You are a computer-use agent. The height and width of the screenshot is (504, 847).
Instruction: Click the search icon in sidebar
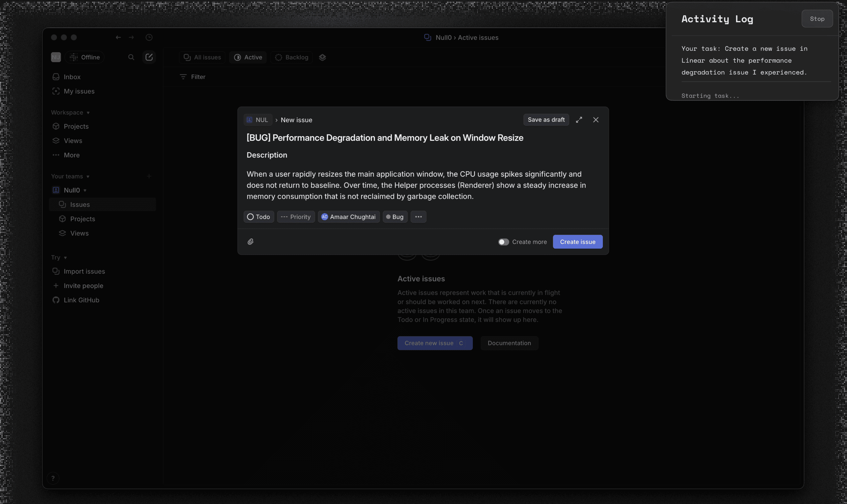point(131,57)
